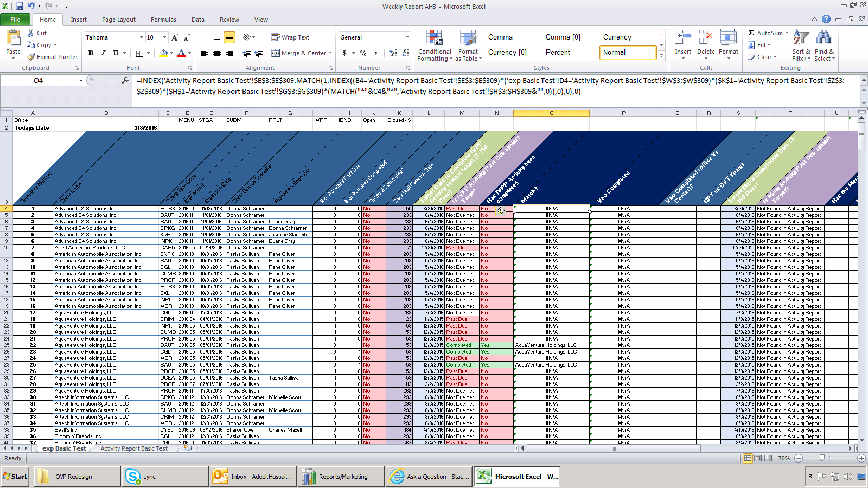Switch to the Formulas tab
The width and height of the screenshot is (868, 488).
pyautogui.click(x=163, y=20)
